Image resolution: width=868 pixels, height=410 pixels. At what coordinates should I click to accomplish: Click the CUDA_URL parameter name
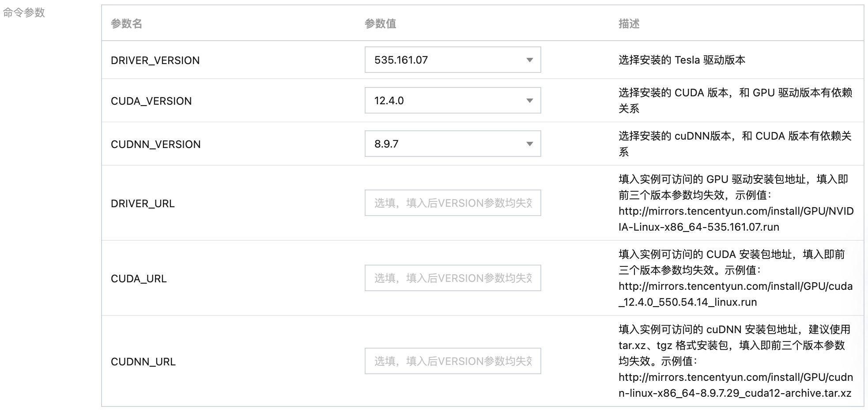pos(139,279)
